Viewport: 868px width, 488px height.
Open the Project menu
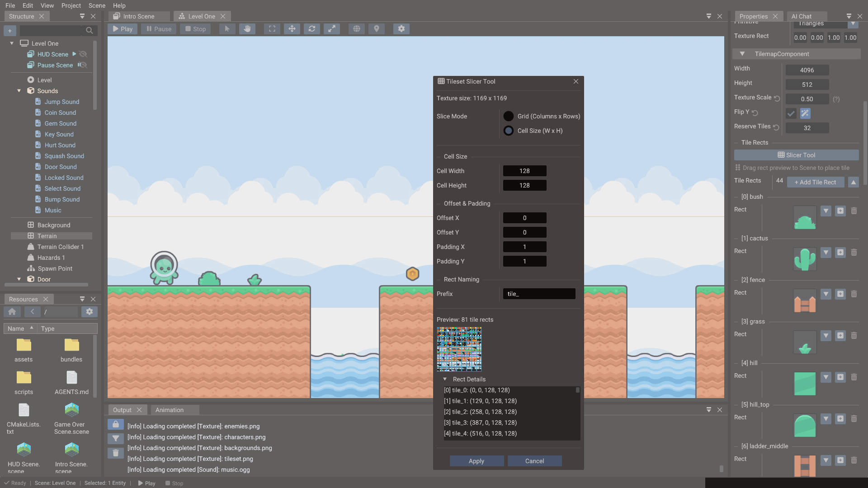tap(71, 5)
